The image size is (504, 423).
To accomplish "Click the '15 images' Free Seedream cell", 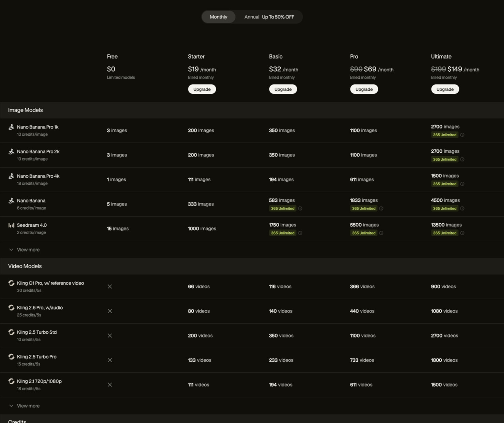I will (x=118, y=229).
